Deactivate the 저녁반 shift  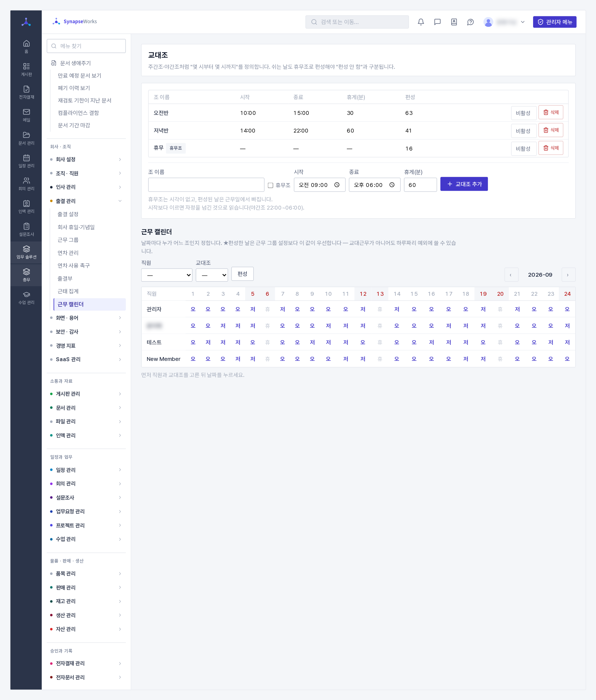523,131
